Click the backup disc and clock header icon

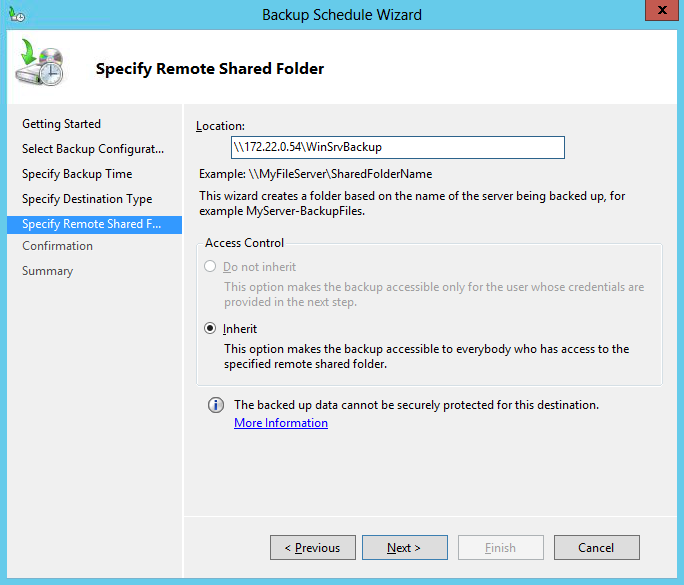pyautogui.click(x=40, y=66)
